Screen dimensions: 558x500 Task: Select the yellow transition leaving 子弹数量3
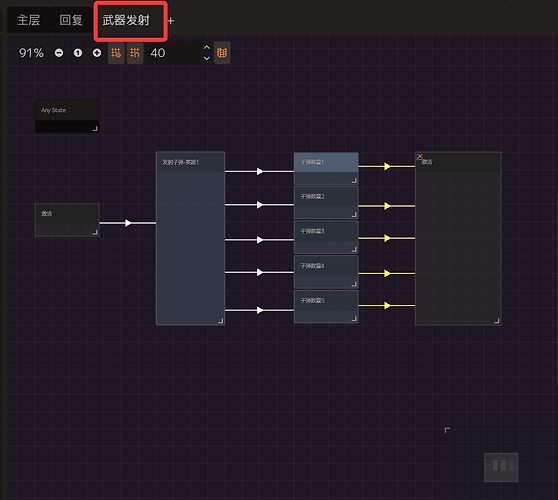point(387,238)
